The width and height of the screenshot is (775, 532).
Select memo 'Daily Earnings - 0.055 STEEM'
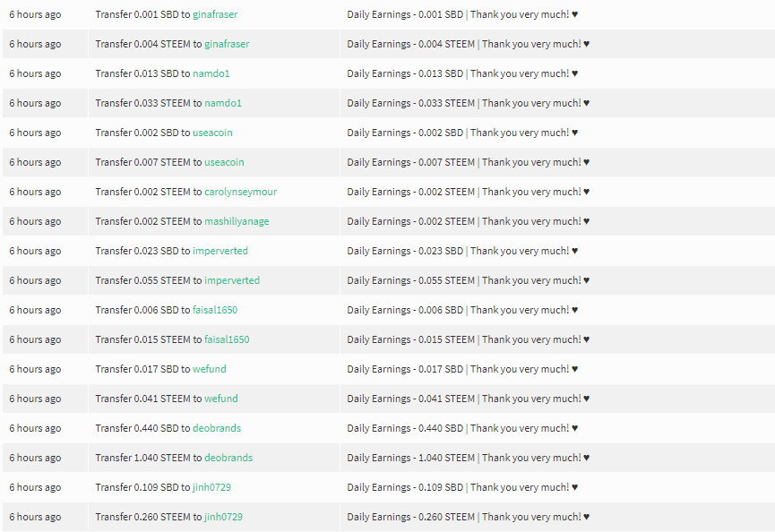(x=411, y=280)
